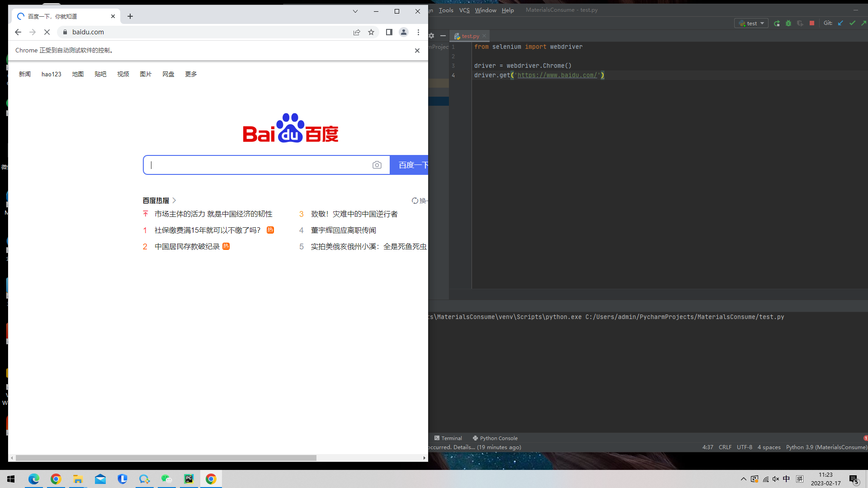Screen dimensions: 868x488
Task: Open the 新闻 link on Baidu
Action: point(25,74)
